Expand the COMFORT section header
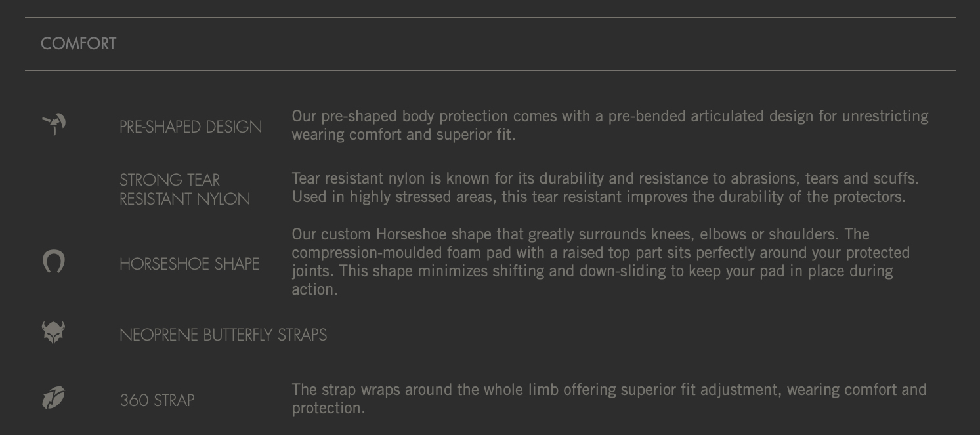Screen dimensions: 980x435 coord(79,44)
